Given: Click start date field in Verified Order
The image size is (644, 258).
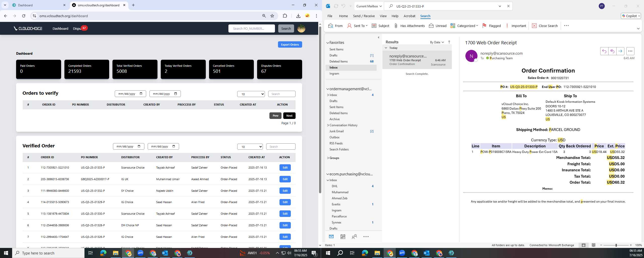Looking at the screenshot, I should coord(129,146).
